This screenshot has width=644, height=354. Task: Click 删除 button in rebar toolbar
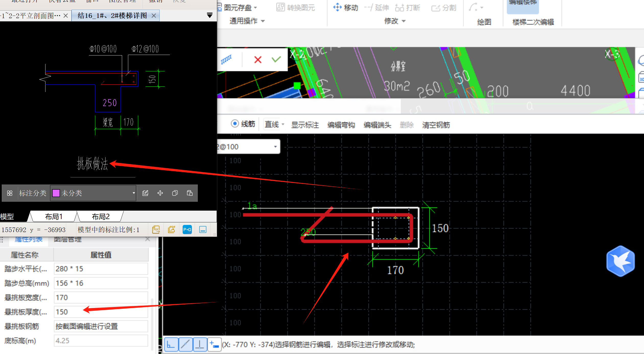(407, 125)
